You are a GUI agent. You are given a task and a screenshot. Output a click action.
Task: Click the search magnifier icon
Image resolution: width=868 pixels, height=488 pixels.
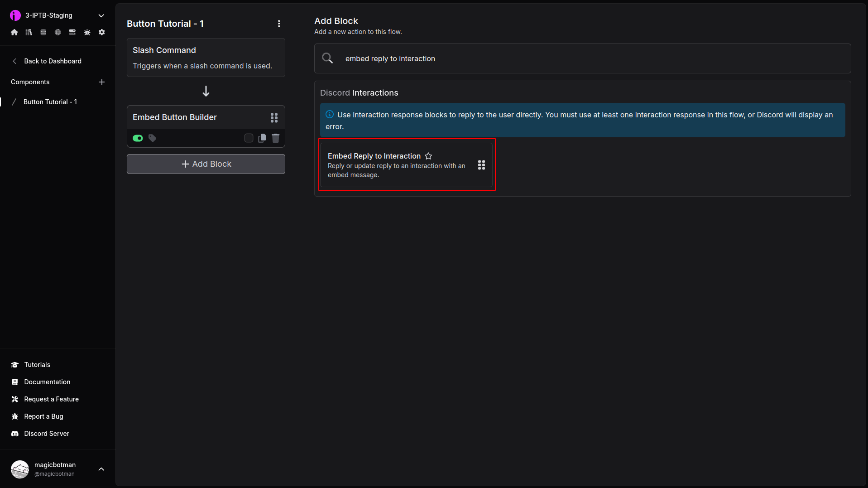327,58
